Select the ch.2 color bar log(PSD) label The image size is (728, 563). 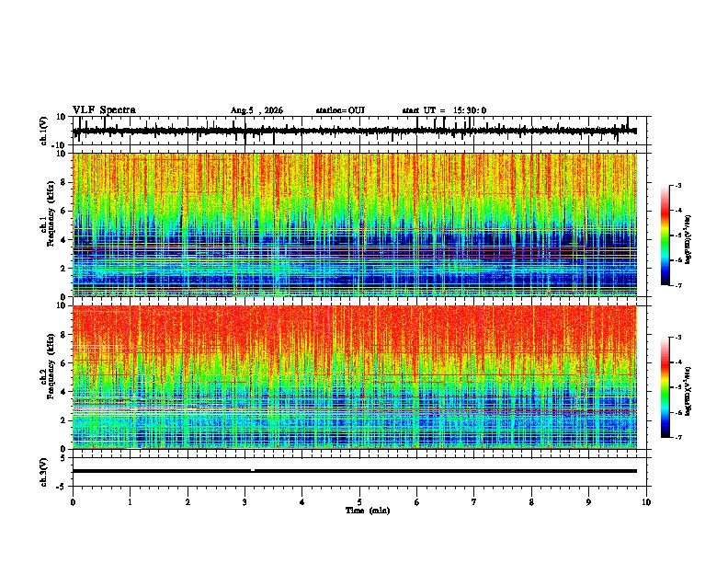pos(688,392)
